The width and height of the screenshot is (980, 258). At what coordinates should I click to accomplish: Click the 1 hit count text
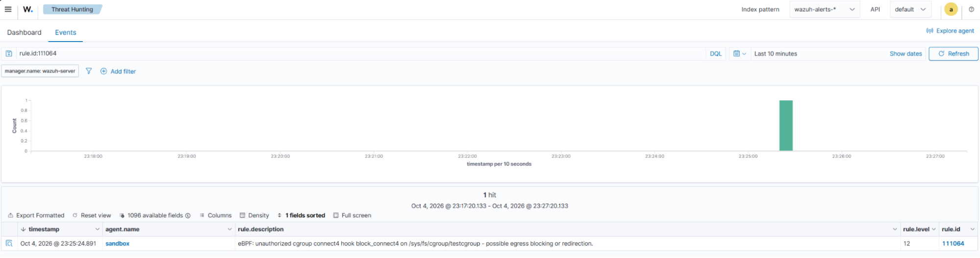[490, 195]
